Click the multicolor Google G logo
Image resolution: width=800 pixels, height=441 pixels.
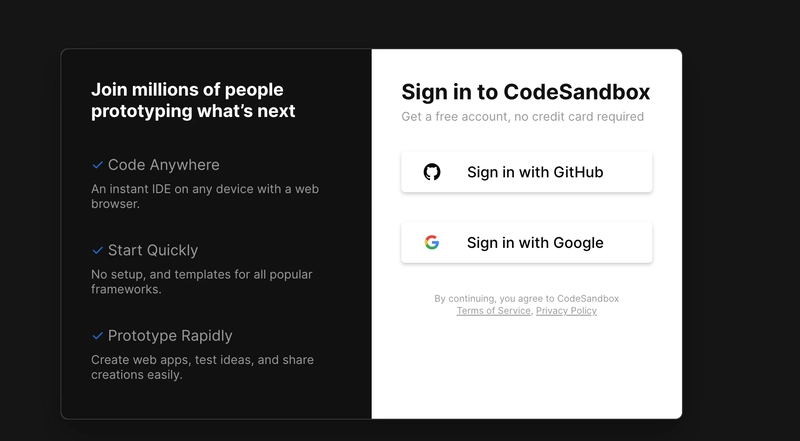[x=432, y=242]
